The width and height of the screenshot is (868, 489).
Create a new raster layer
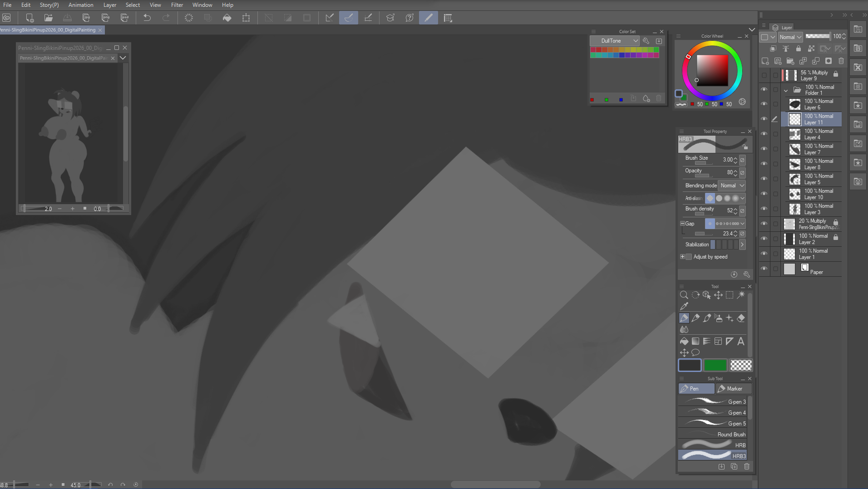[765, 61]
